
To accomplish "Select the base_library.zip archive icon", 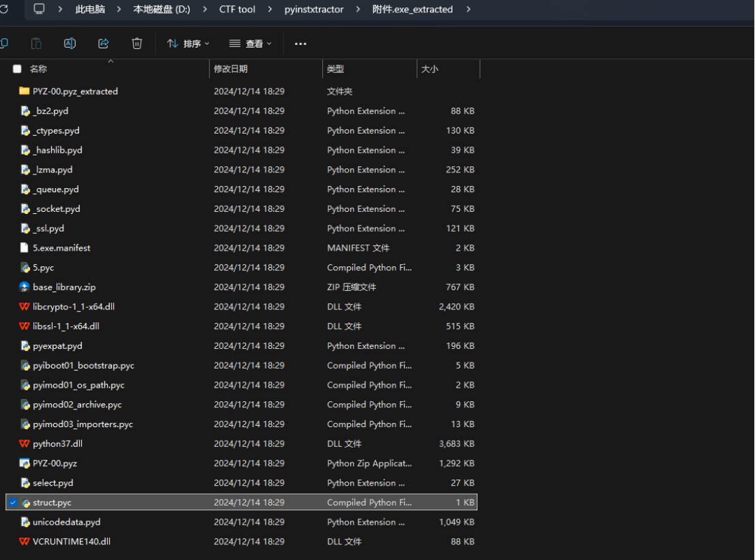I will point(24,287).
